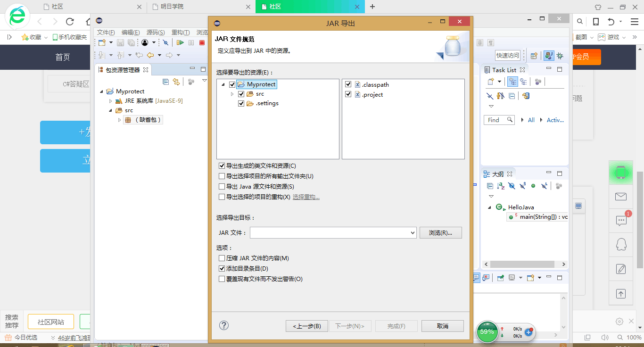Uncheck the Myprotect project checkbox
644x347 pixels.
[231, 84]
